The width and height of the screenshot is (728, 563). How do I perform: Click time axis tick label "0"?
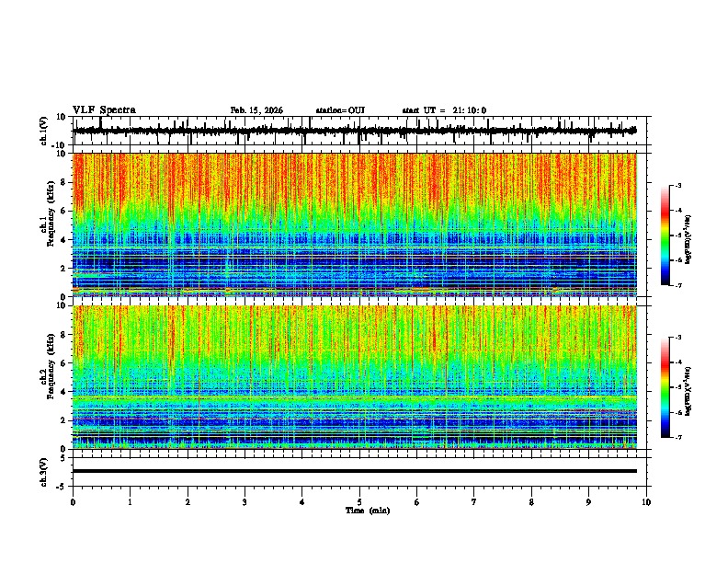(73, 502)
